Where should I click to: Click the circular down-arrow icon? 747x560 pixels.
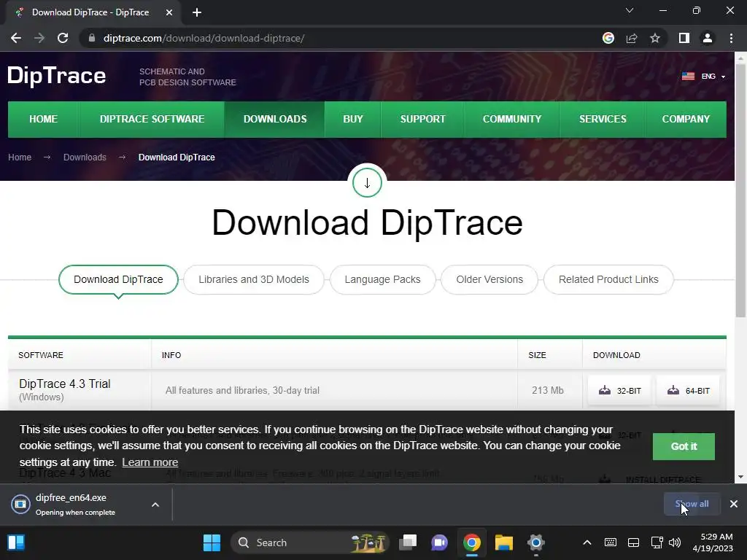click(368, 183)
